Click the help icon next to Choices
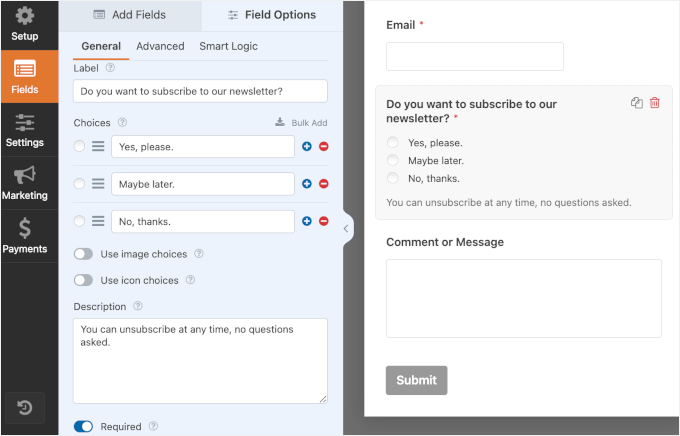The image size is (680, 436). click(123, 122)
